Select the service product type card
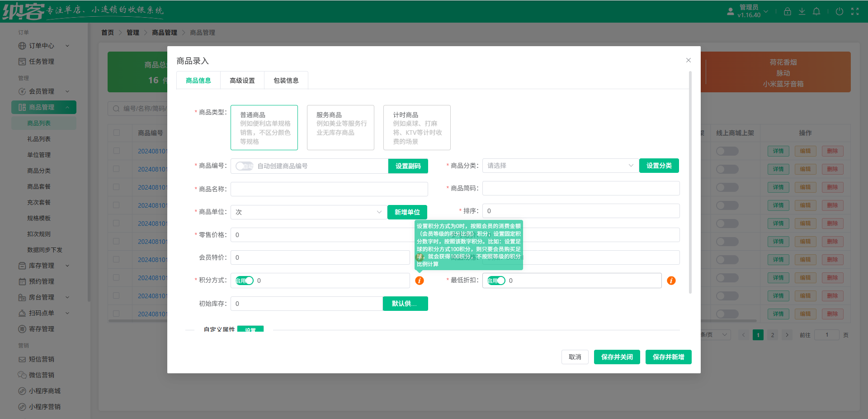This screenshot has width=868, height=419. pos(340,128)
